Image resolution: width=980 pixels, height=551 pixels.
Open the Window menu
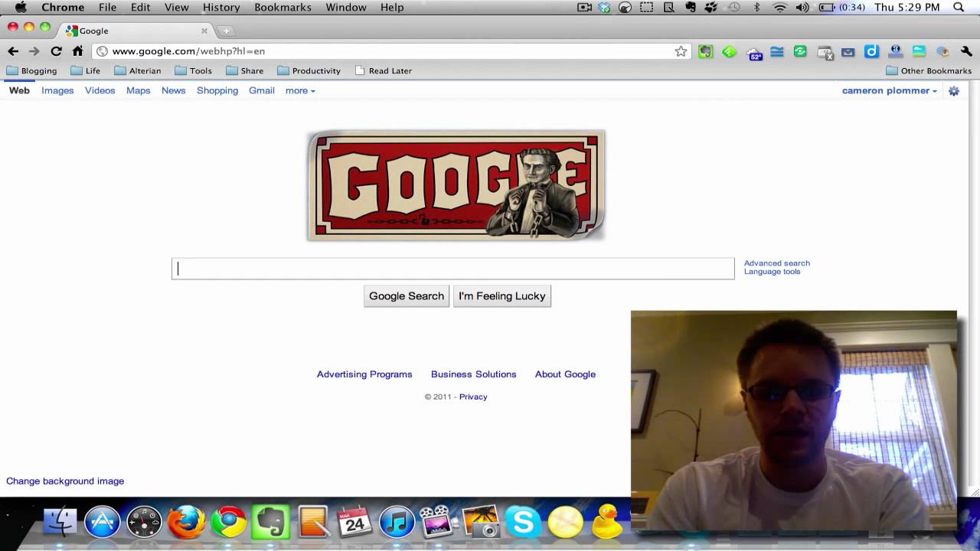(346, 8)
